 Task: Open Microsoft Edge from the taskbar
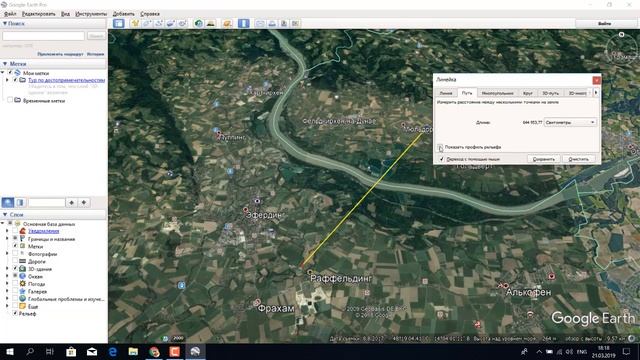[x=113, y=351]
